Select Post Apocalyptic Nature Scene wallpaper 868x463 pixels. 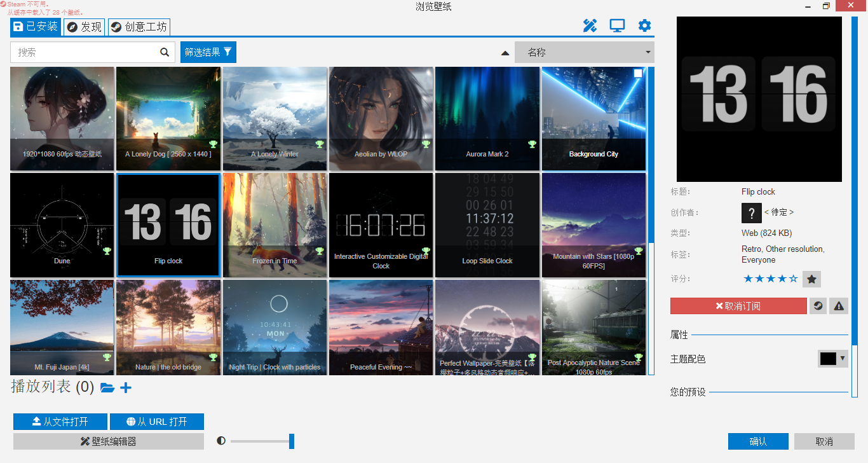593,328
